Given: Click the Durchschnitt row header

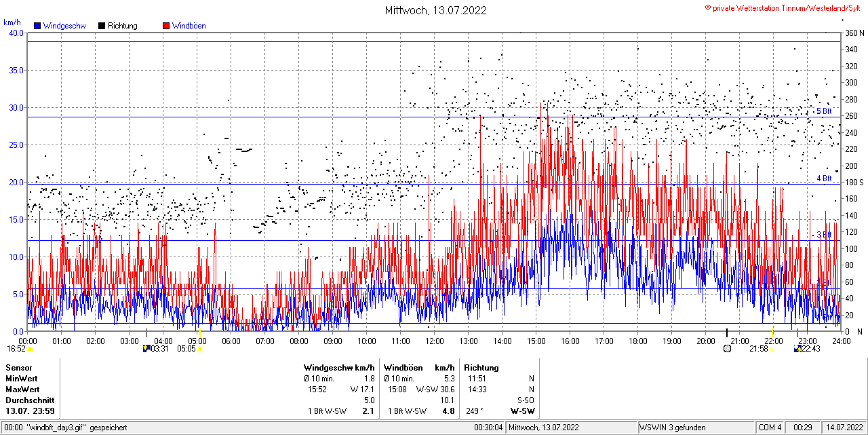Looking at the screenshot, I should pyautogui.click(x=28, y=400).
